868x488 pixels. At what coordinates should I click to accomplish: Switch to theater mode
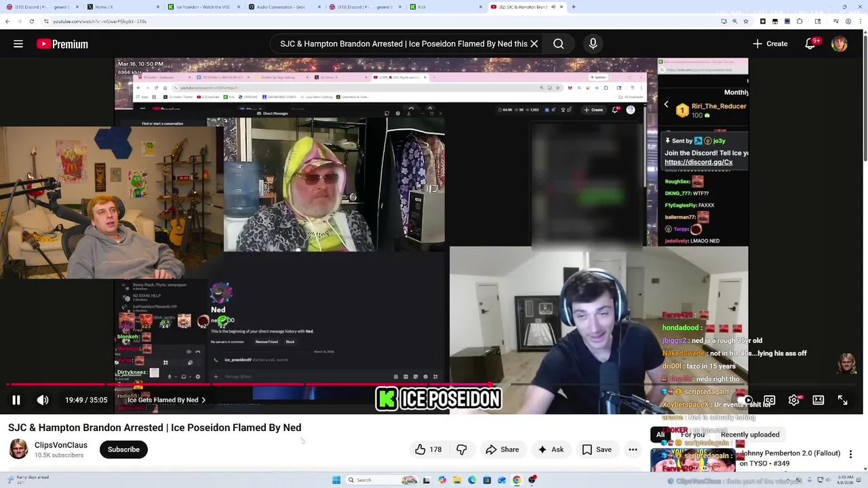(x=818, y=400)
